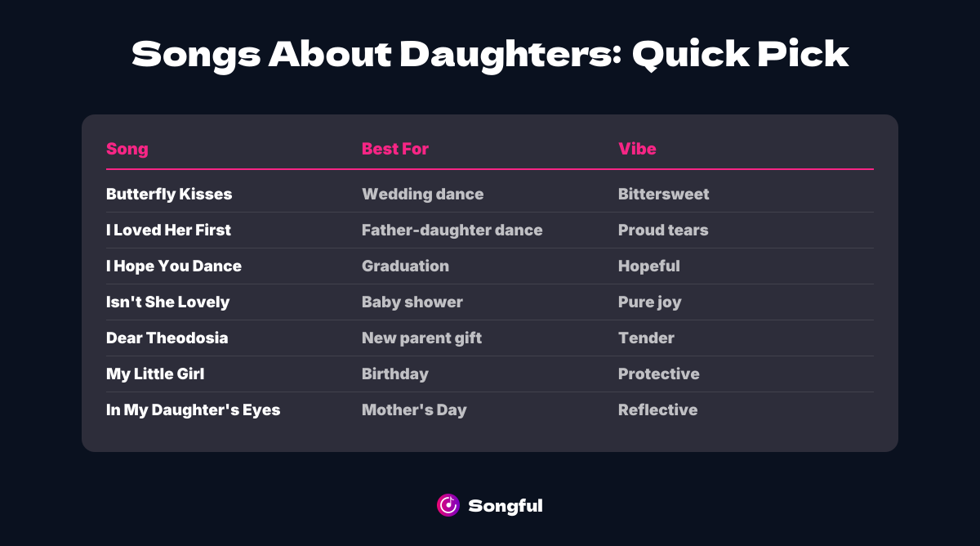Click the Graduation occasion cell
The height and width of the screenshot is (546, 980).
tap(405, 266)
